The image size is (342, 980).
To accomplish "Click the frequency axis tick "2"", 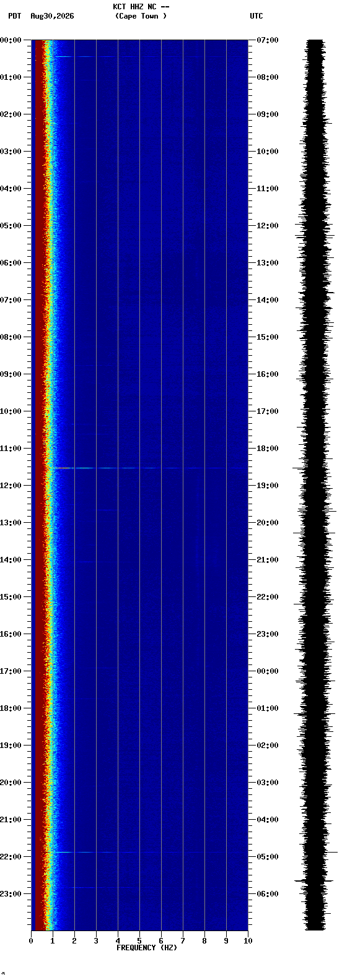I will [74, 941].
